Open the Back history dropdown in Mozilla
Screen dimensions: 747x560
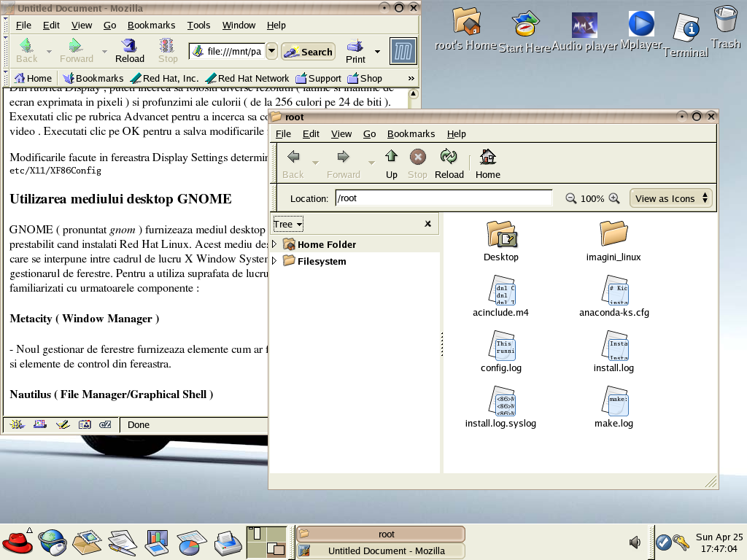coord(49,52)
